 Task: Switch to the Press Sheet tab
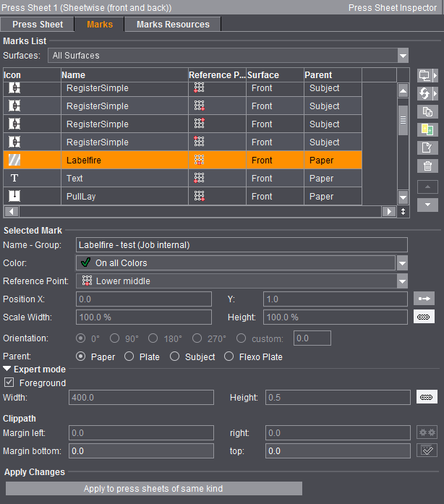coord(38,25)
